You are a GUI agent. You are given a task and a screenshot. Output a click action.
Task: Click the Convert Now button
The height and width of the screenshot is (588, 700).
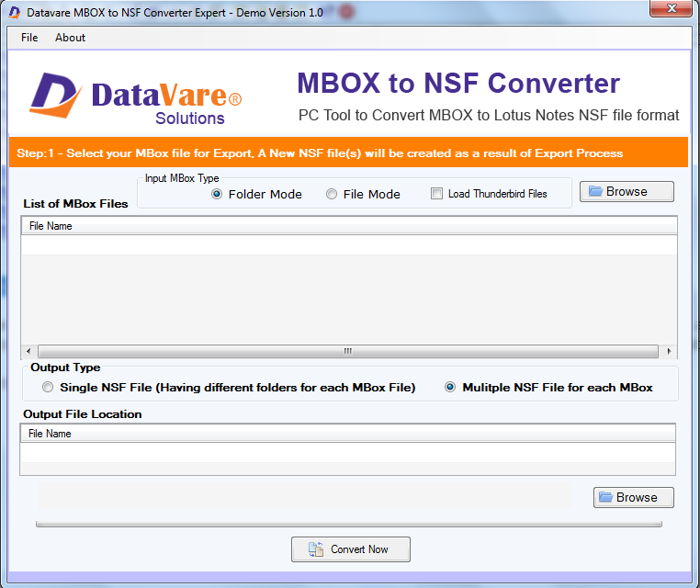(x=350, y=549)
